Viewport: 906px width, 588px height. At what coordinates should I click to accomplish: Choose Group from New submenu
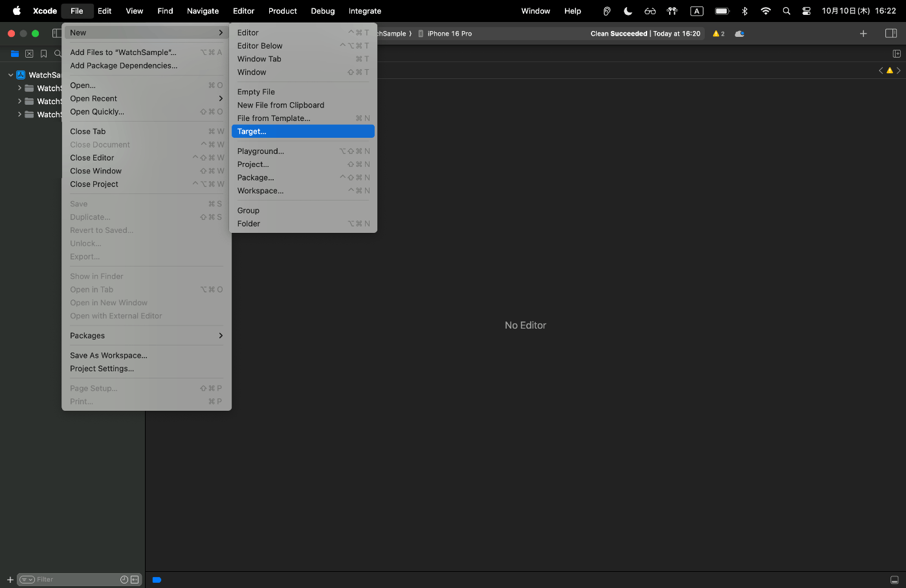pyautogui.click(x=303, y=210)
